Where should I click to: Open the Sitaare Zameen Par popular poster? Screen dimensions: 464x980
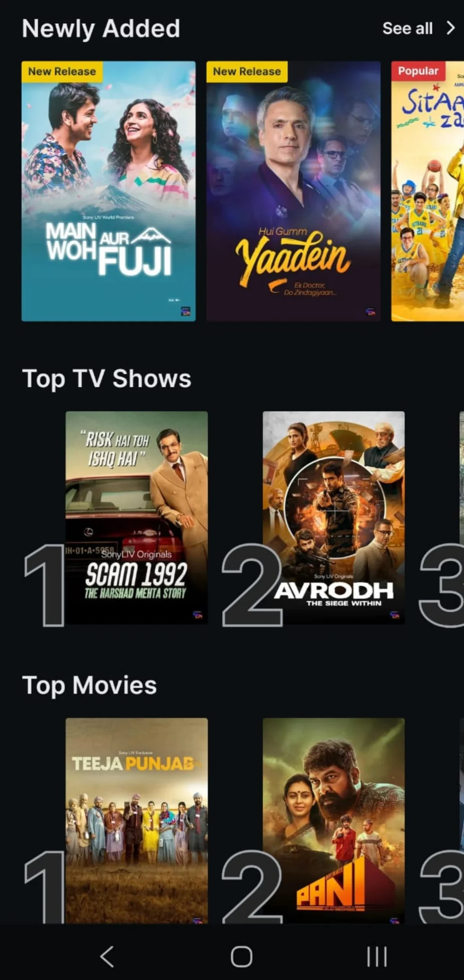(x=428, y=191)
